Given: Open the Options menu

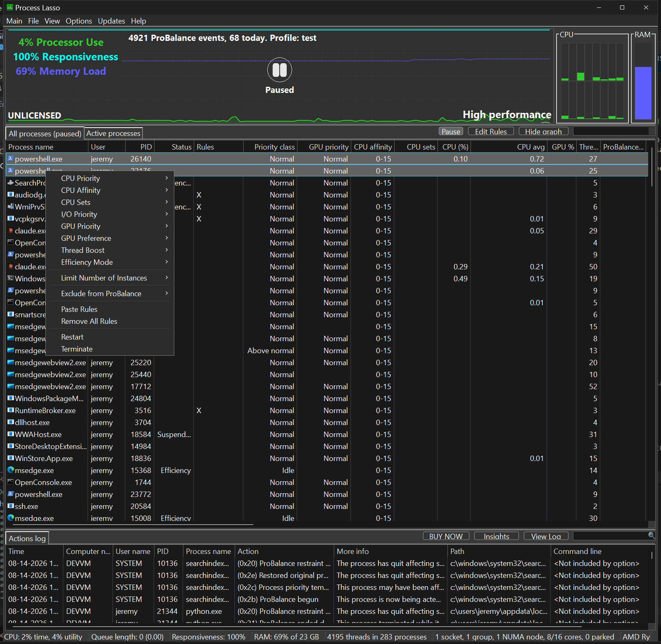Looking at the screenshot, I should pos(79,21).
